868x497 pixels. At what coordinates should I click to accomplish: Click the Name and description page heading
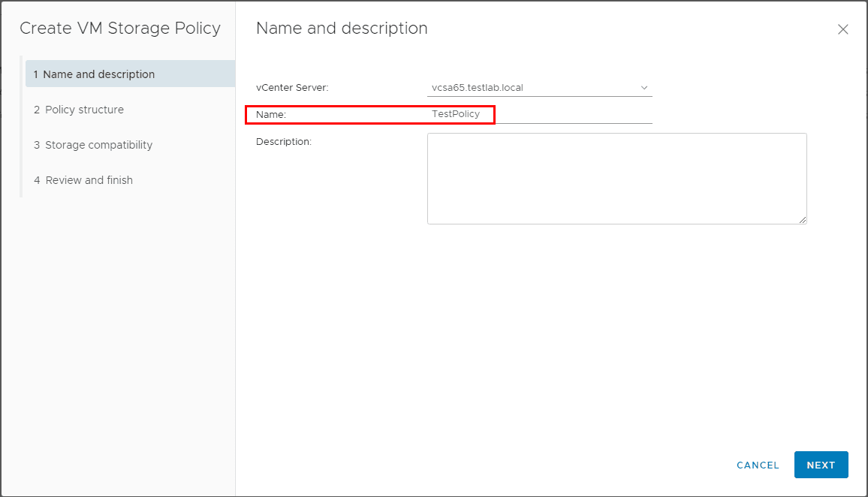pyautogui.click(x=342, y=29)
